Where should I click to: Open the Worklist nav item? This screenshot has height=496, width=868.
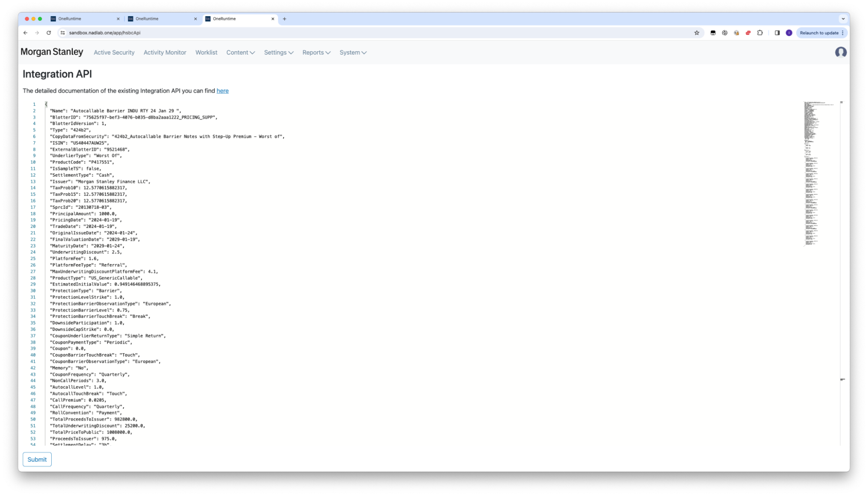[x=206, y=53]
